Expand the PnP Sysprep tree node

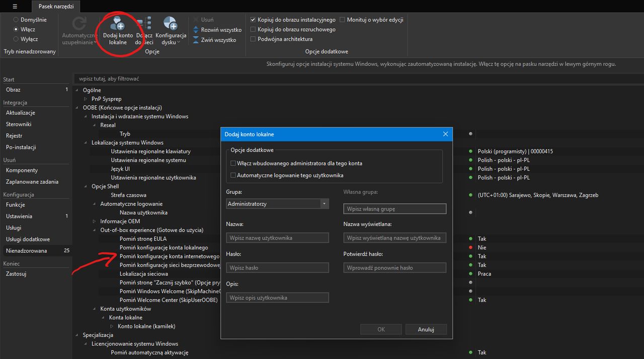(x=86, y=99)
